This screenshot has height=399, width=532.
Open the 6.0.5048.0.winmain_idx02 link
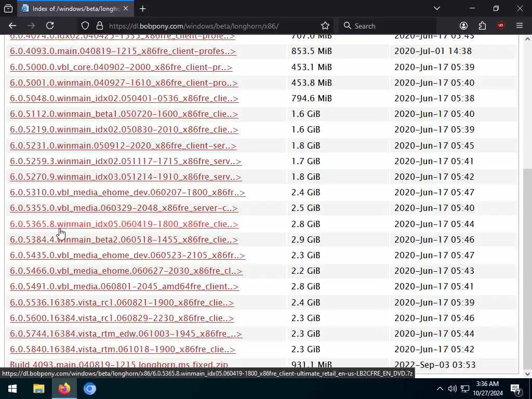coord(124,98)
